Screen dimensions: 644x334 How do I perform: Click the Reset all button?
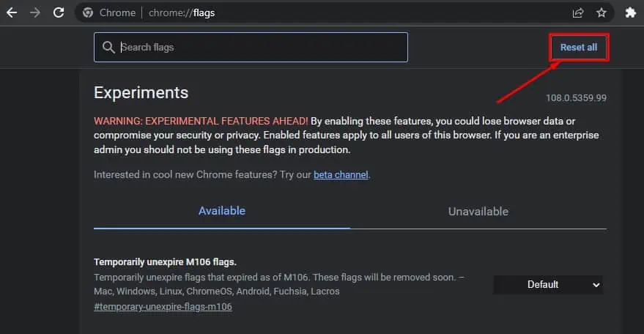click(579, 48)
